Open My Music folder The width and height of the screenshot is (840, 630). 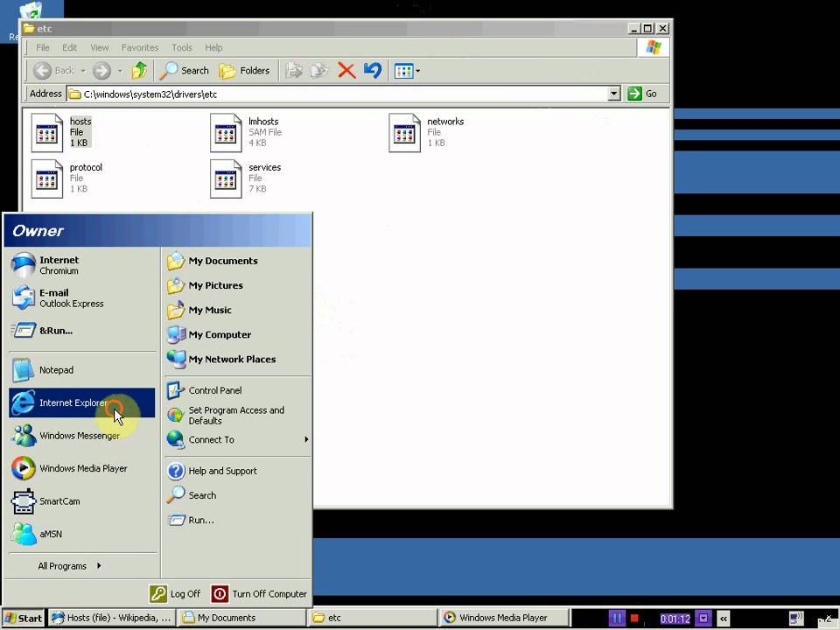pos(238,310)
